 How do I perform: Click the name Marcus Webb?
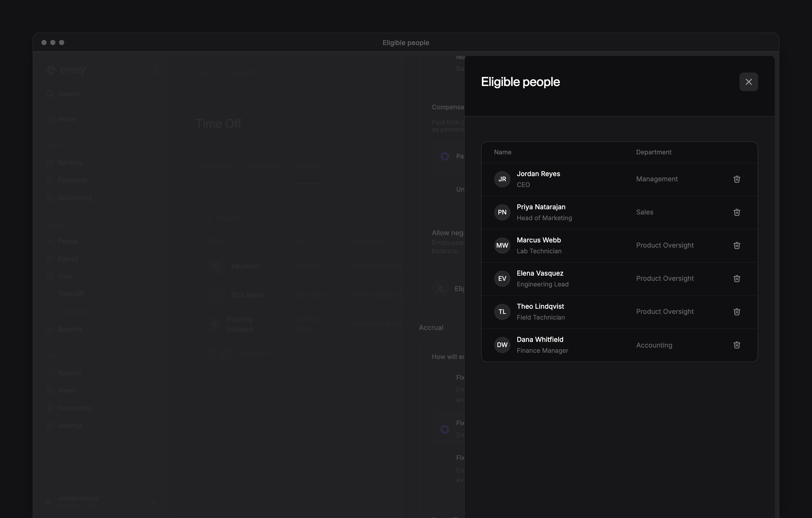(x=539, y=240)
